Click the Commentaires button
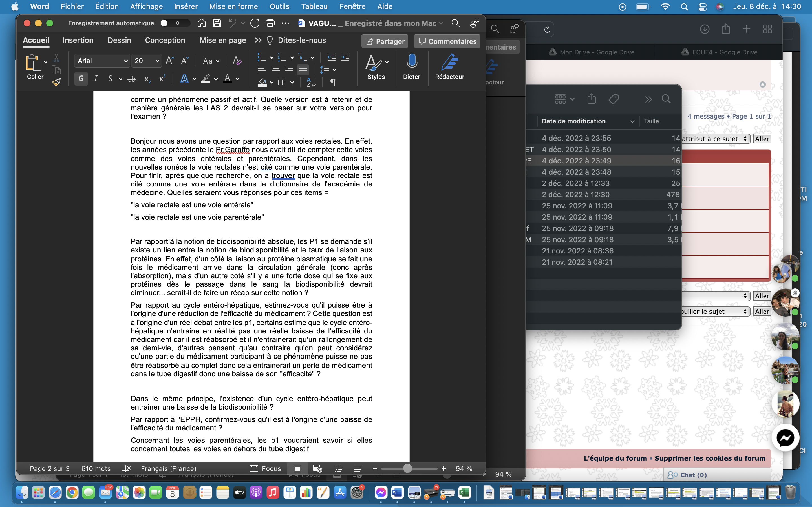 point(447,41)
